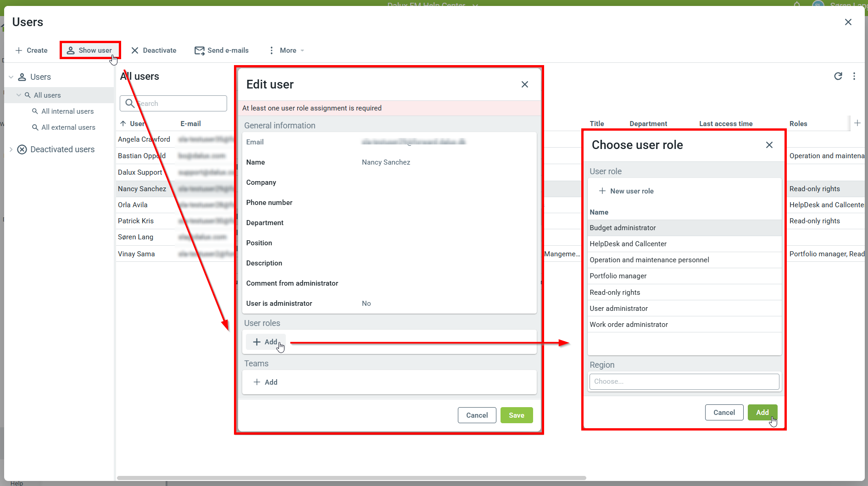Select All internal users filter
This screenshot has width=868, height=486.
click(67, 111)
